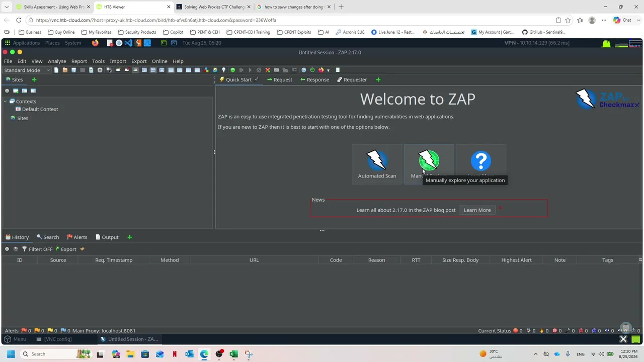Switch to the Requester tab
This screenshot has height=362, width=644.
[352, 79]
